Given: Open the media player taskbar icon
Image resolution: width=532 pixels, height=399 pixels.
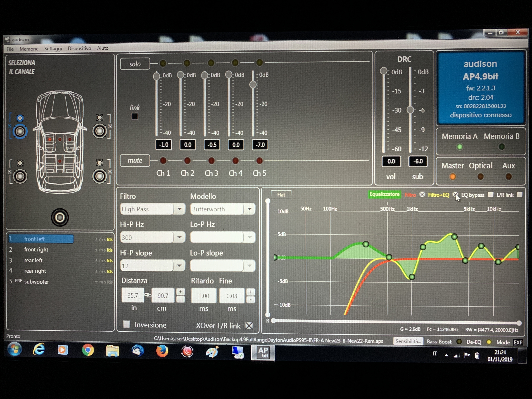Looking at the screenshot, I should point(63,350).
